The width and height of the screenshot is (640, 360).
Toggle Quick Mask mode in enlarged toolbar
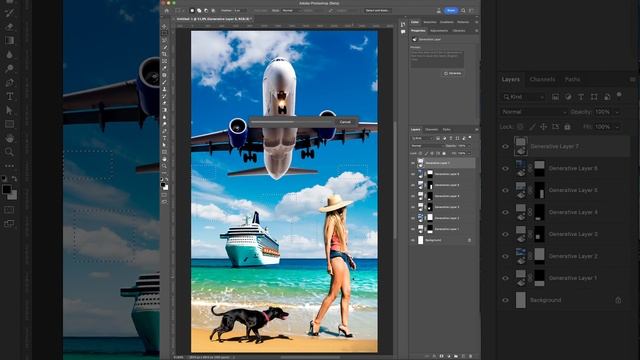click(x=9, y=210)
